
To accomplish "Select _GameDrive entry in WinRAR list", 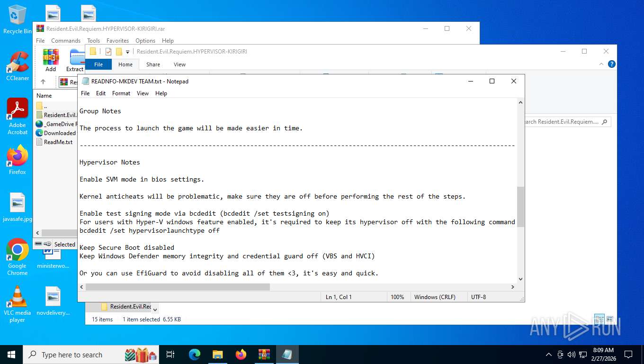I will point(57,124).
